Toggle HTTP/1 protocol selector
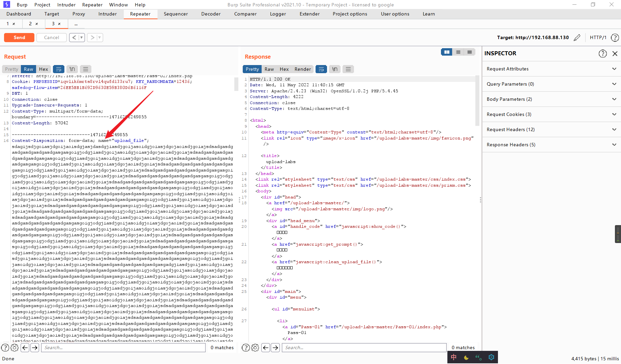This screenshot has width=621, height=364. pyautogui.click(x=598, y=37)
